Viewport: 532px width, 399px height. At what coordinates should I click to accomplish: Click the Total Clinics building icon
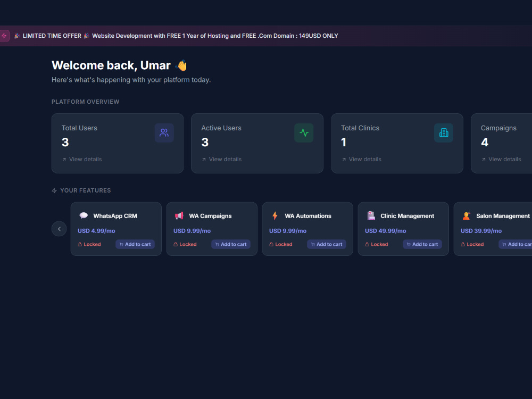(444, 132)
